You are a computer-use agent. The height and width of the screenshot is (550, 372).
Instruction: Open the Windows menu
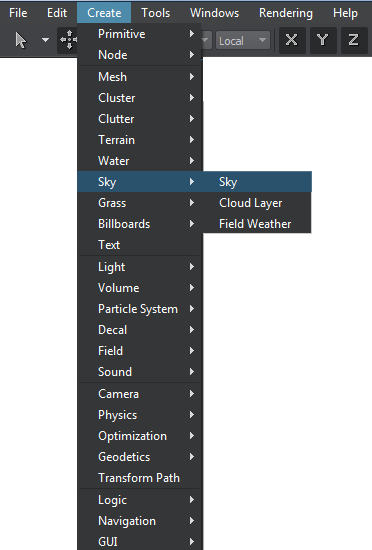215,13
